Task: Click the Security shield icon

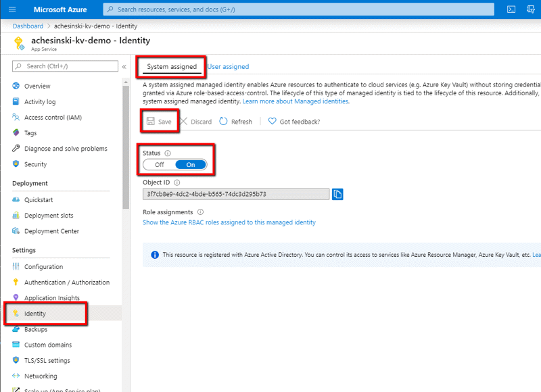Action: click(x=16, y=164)
